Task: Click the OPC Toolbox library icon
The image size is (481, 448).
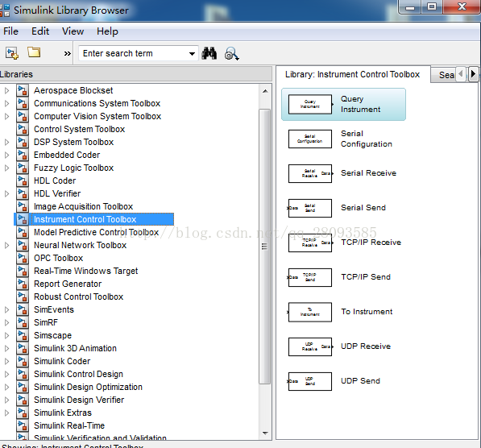Action: [23, 258]
